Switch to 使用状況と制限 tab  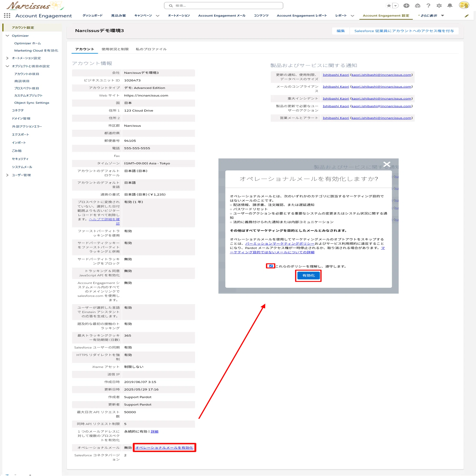(115, 49)
